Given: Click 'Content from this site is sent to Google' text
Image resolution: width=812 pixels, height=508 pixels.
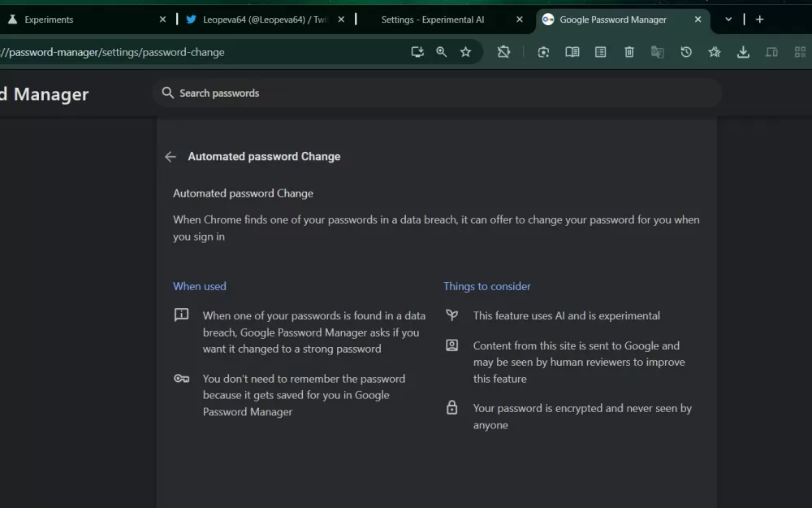Looking at the screenshot, I should (579, 362).
